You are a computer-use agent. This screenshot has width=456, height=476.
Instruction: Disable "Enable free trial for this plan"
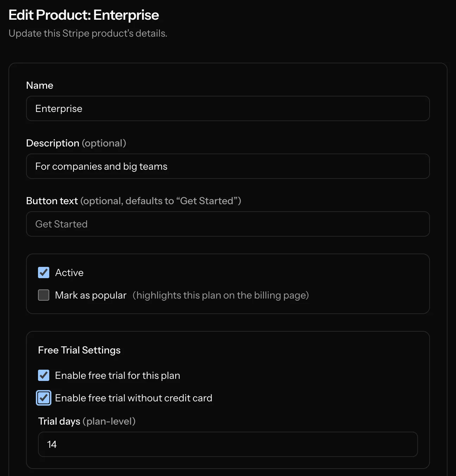[x=43, y=375]
